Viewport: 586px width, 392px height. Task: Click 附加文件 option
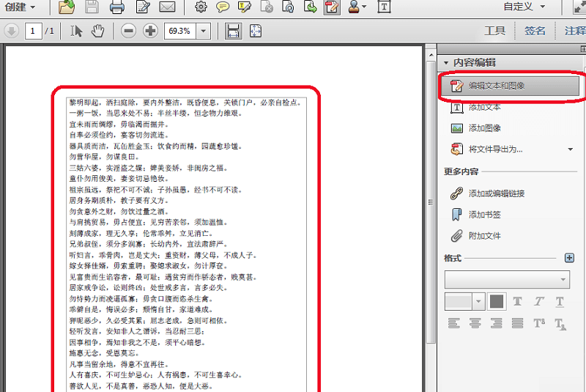(485, 236)
